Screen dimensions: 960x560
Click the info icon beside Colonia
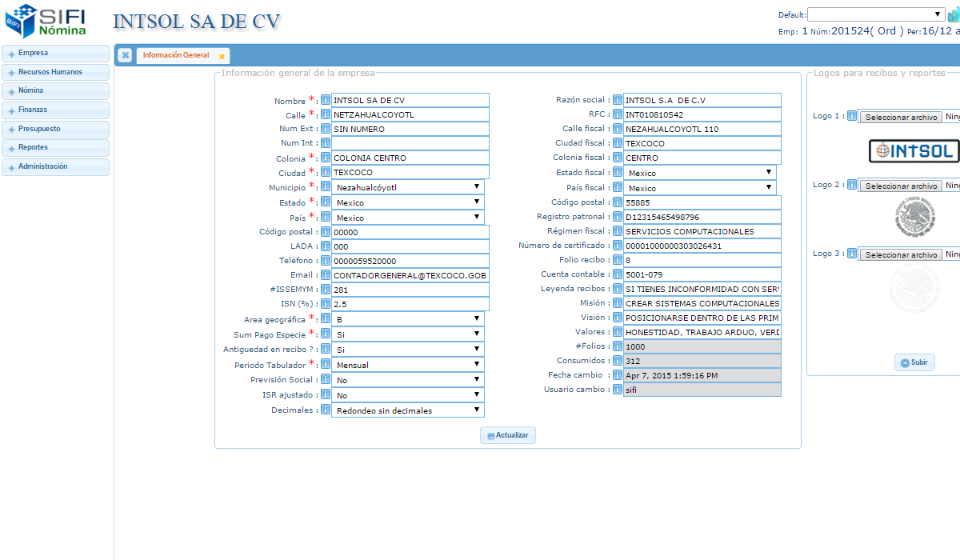[326, 158]
